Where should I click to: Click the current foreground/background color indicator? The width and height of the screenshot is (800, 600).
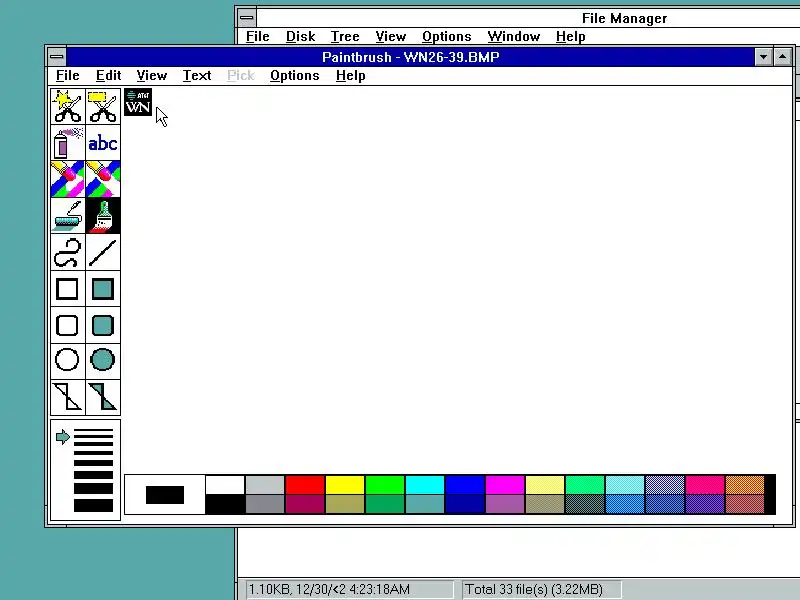(165, 495)
